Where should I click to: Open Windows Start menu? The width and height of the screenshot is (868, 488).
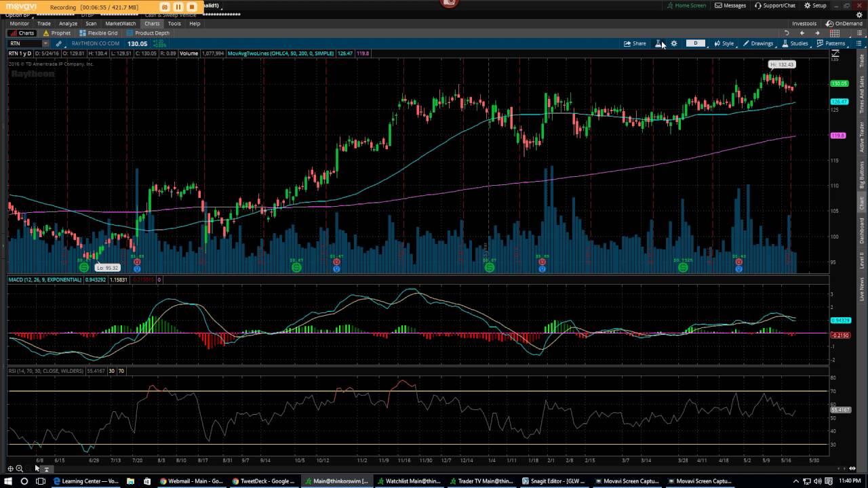coord(8,481)
